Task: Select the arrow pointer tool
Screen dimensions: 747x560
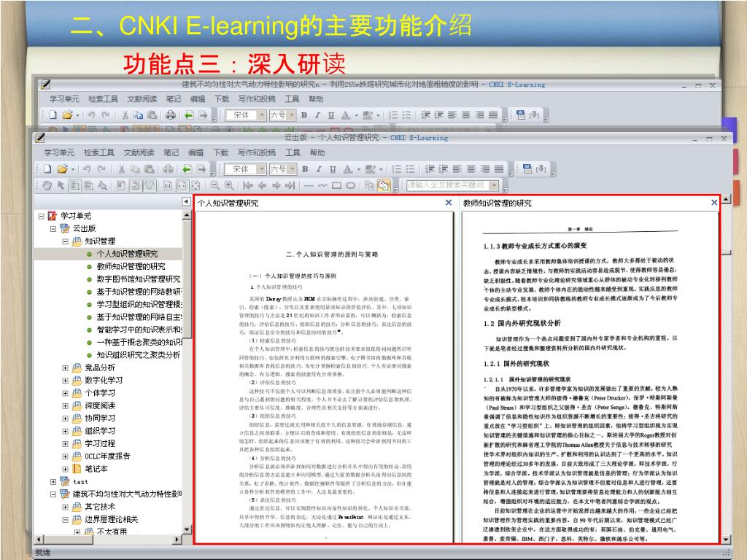Action: (x=61, y=185)
